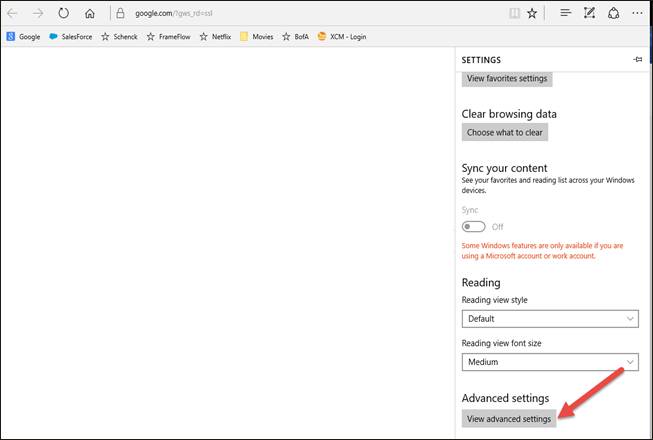Pin the Settings pane
Screen dimensions: 653x440
[638, 60]
